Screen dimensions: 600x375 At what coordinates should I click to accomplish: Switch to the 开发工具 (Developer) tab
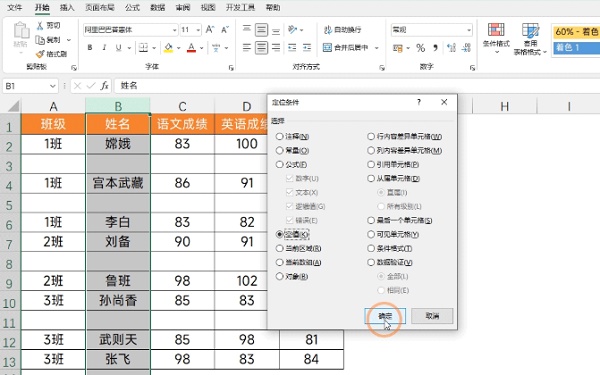[x=240, y=7]
